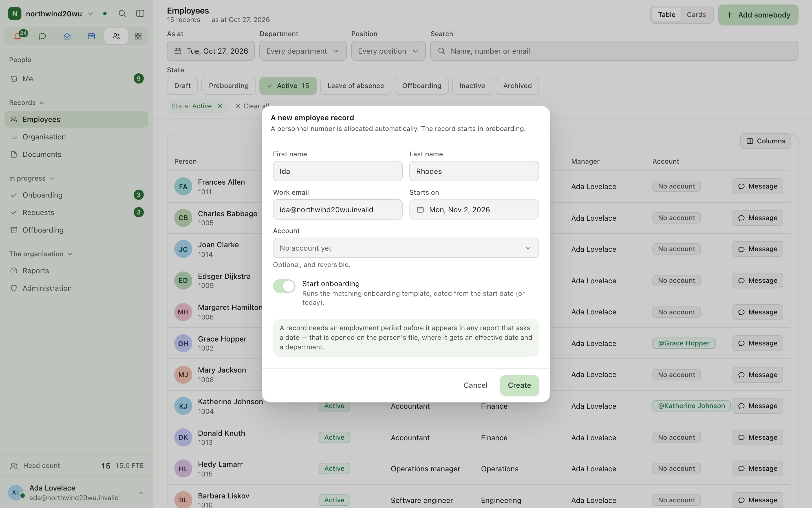This screenshot has width=812, height=508.
Task: Collapse the Records section
Action: (27, 103)
